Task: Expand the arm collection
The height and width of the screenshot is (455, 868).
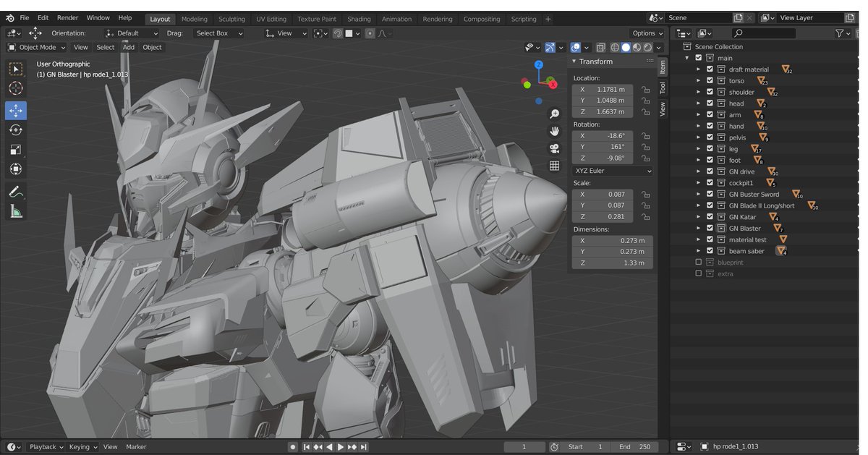Action: [698, 115]
